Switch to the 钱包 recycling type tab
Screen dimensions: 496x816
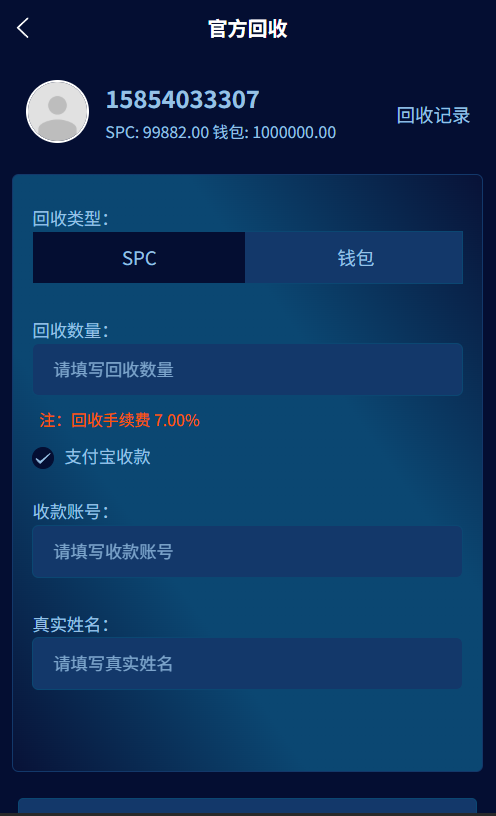tap(354, 258)
